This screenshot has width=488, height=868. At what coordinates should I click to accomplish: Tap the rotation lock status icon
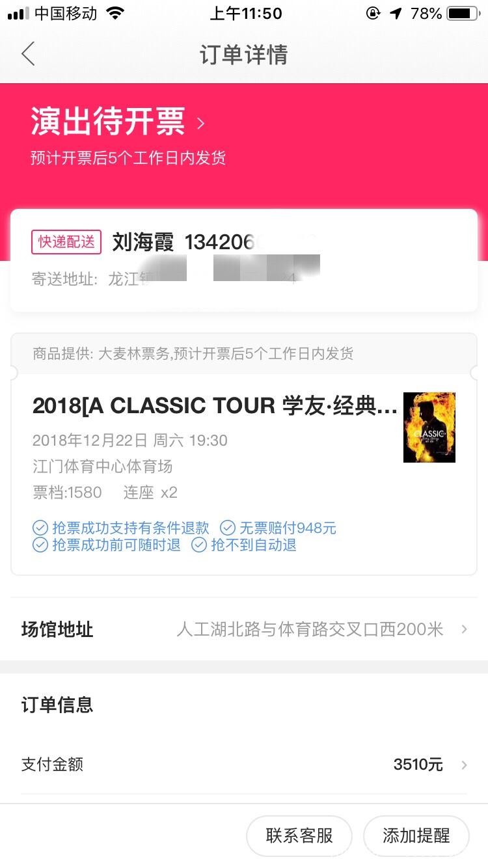[x=373, y=13]
